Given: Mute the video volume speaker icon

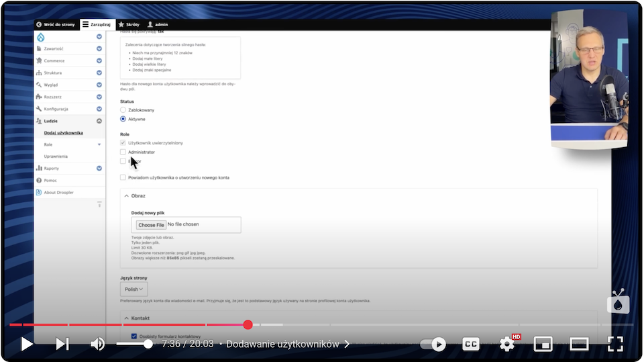Looking at the screenshot, I should pyautogui.click(x=97, y=344).
